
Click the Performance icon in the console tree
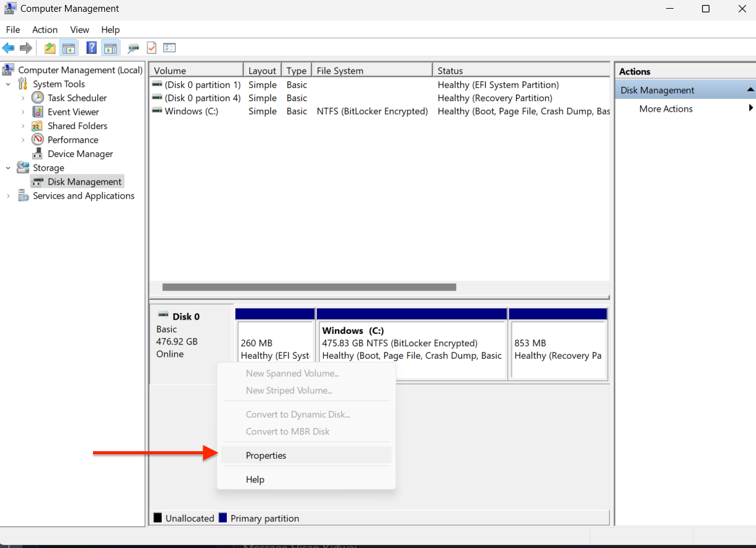38,140
